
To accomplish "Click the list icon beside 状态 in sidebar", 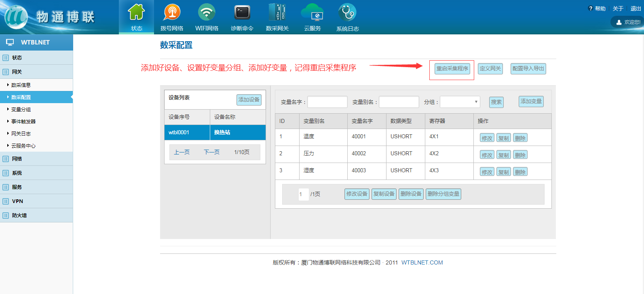I will [x=6, y=58].
